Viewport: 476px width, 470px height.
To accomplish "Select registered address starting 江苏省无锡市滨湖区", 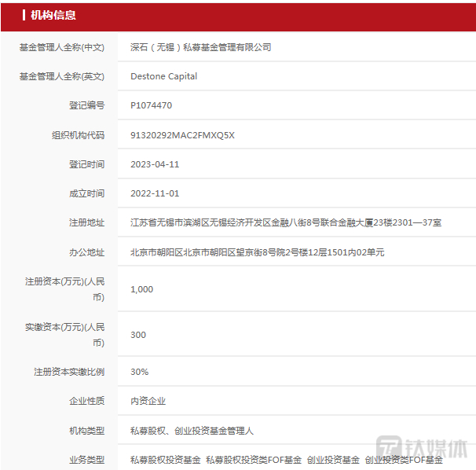I will [286, 222].
